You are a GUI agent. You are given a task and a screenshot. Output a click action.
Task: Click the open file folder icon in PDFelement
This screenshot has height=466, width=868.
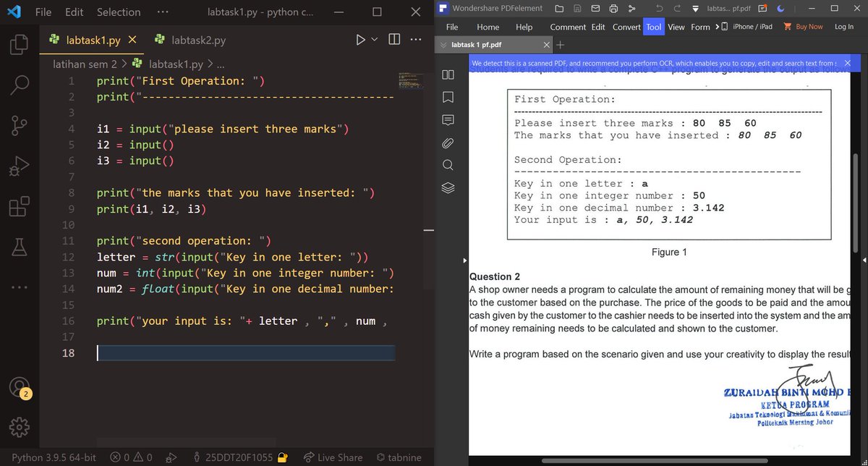[560, 8]
